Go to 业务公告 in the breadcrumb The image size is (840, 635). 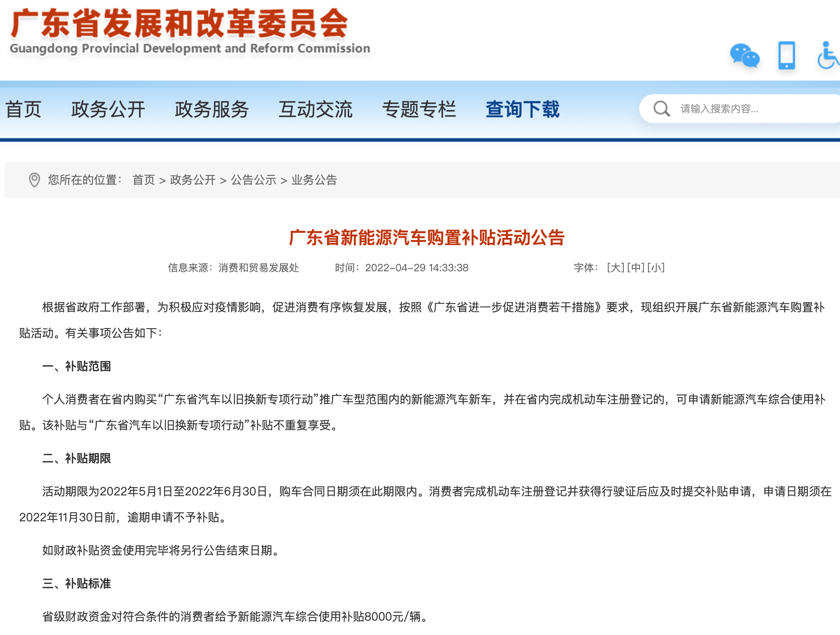[x=314, y=180]
